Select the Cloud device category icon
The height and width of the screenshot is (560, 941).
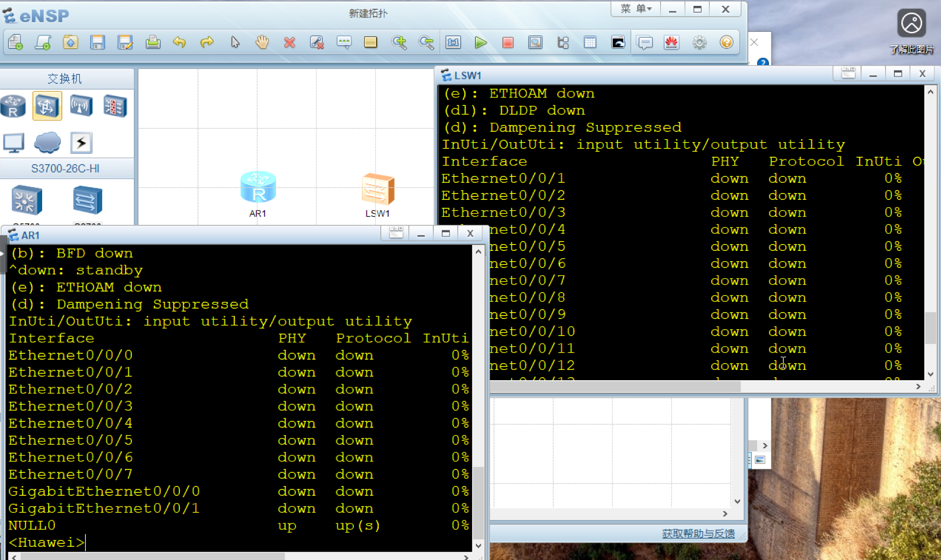coord(48,143)
